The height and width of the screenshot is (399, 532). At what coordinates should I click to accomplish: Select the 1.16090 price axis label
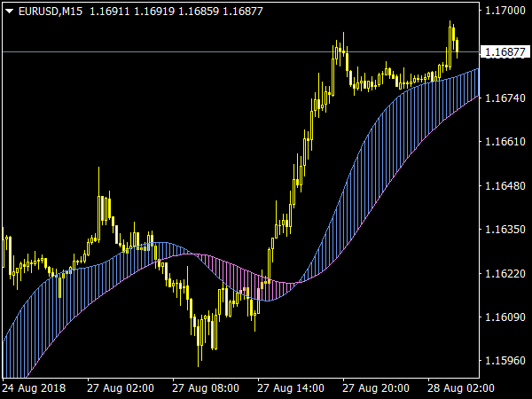[x=504, y=317]
